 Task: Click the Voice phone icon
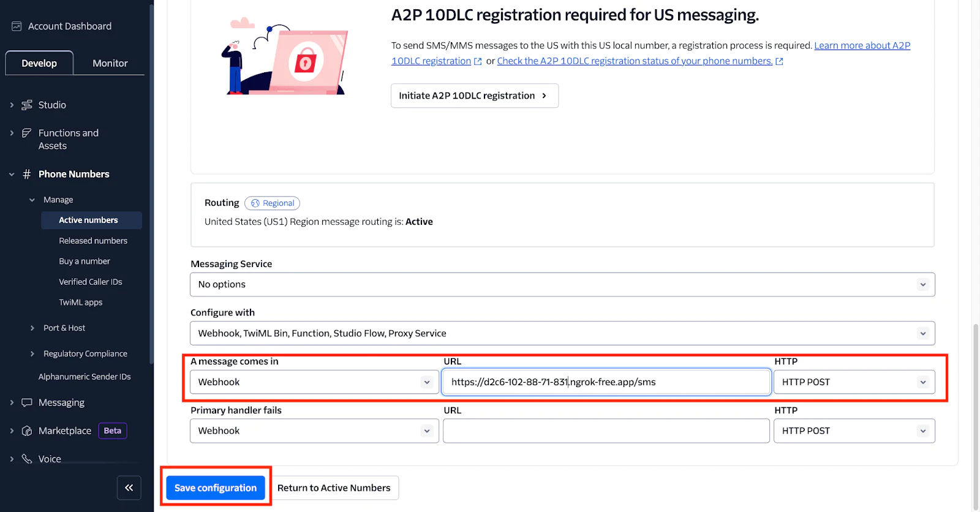27,459
